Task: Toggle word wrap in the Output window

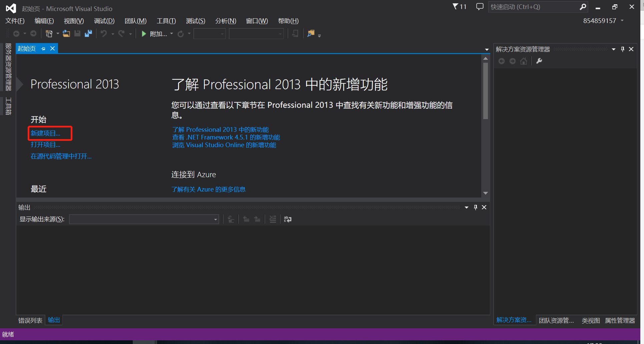Action: [x=287, y=219]
